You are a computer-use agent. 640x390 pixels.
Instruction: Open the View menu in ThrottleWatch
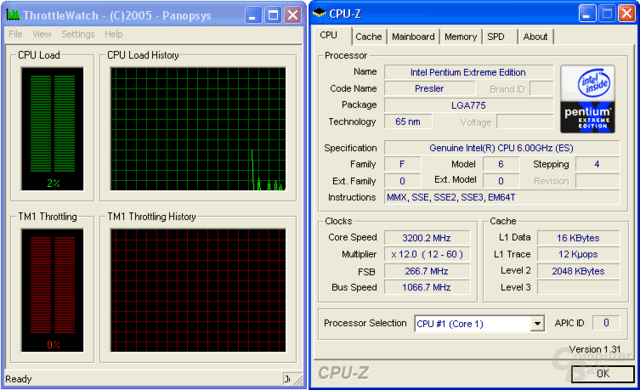click(x=42, y=34)
